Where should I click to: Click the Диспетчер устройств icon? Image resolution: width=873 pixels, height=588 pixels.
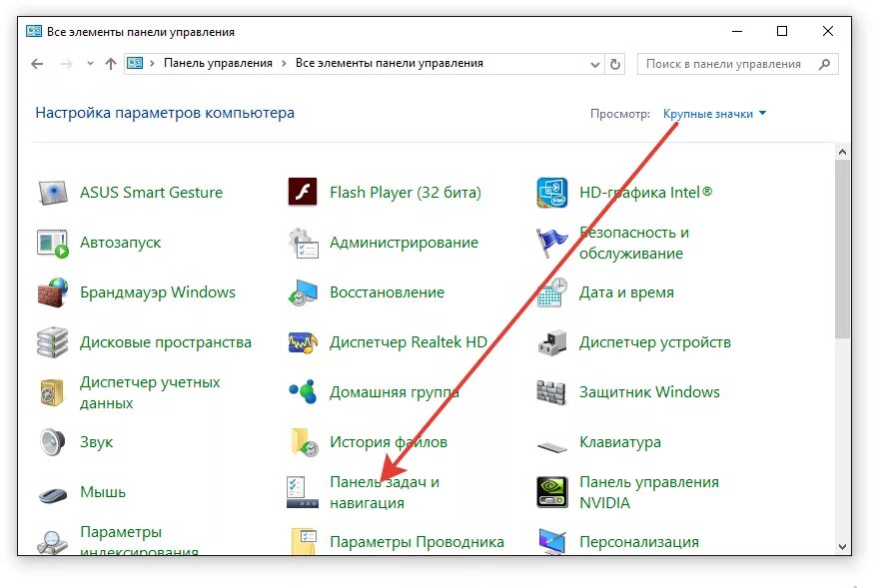click(x=551, y=342)
